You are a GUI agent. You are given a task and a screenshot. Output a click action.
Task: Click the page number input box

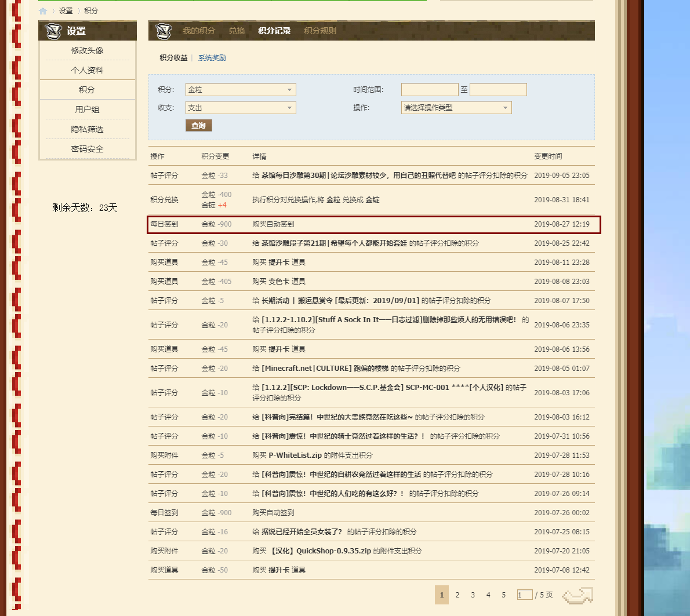pyautogui.click(x=524, y=595)
